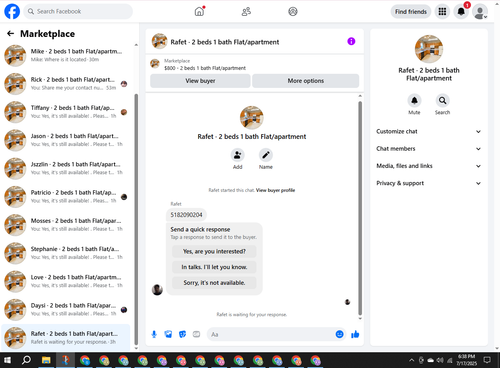Open the View buyer profile link

[x=275, y=190]
